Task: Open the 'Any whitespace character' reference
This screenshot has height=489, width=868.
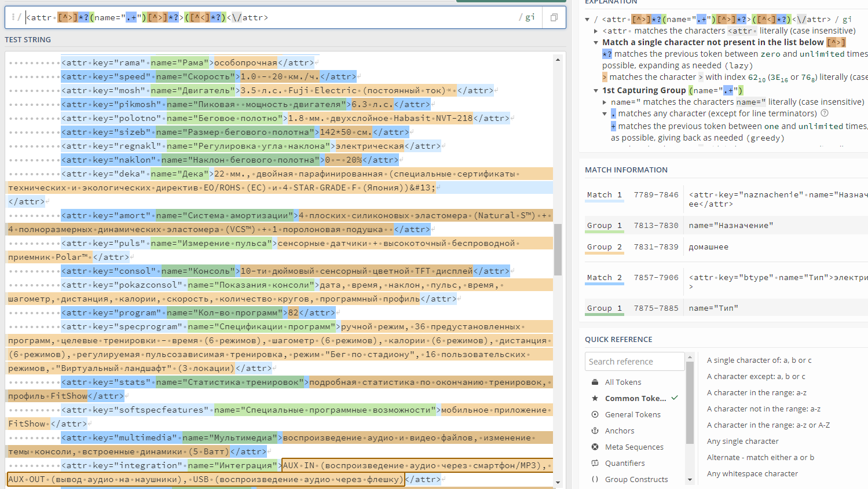Action: point(752,473)
